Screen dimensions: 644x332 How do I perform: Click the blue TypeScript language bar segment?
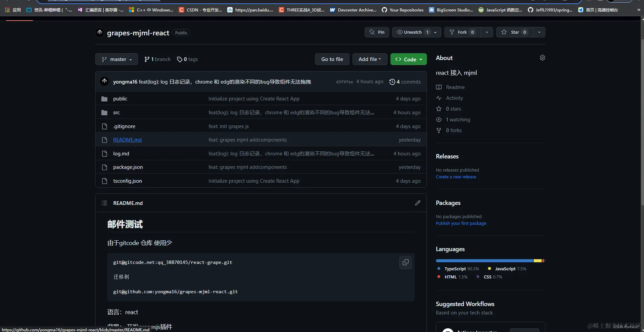coord(484,261)
